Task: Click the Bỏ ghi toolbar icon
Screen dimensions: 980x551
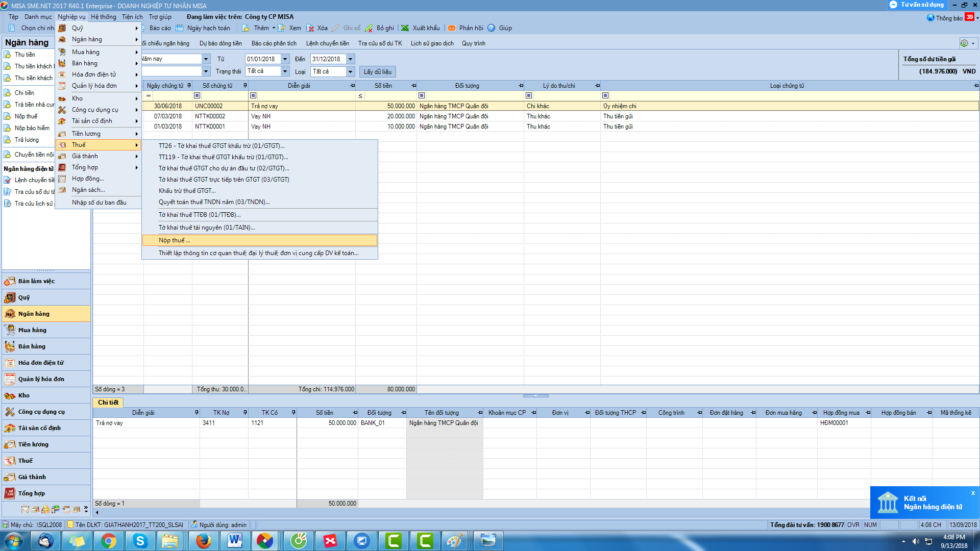Action: [x=370, y=28]
